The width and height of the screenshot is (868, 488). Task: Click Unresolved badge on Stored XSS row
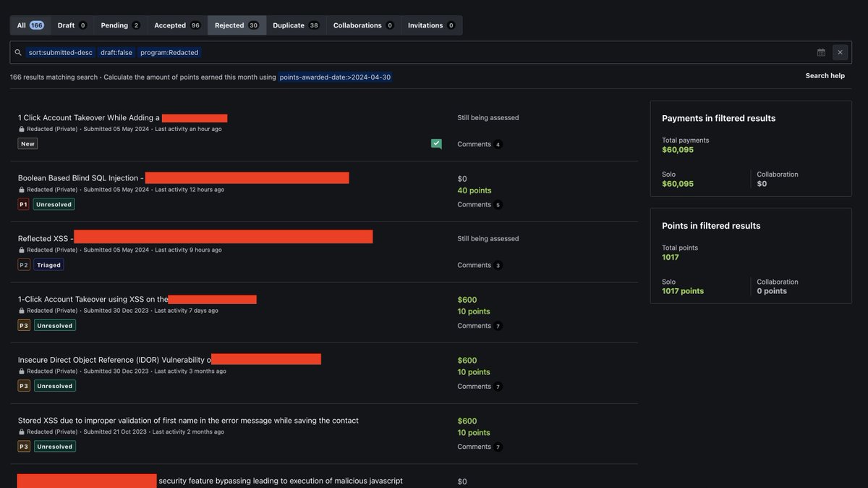[x=54, y=447]
